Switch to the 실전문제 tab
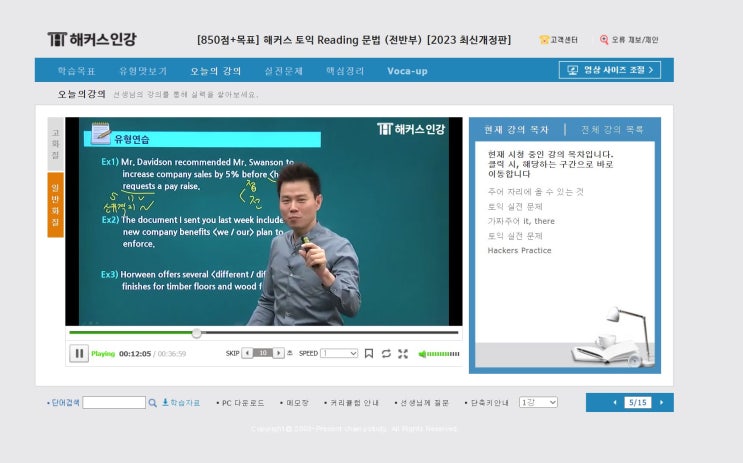 [x=283, y=71]
